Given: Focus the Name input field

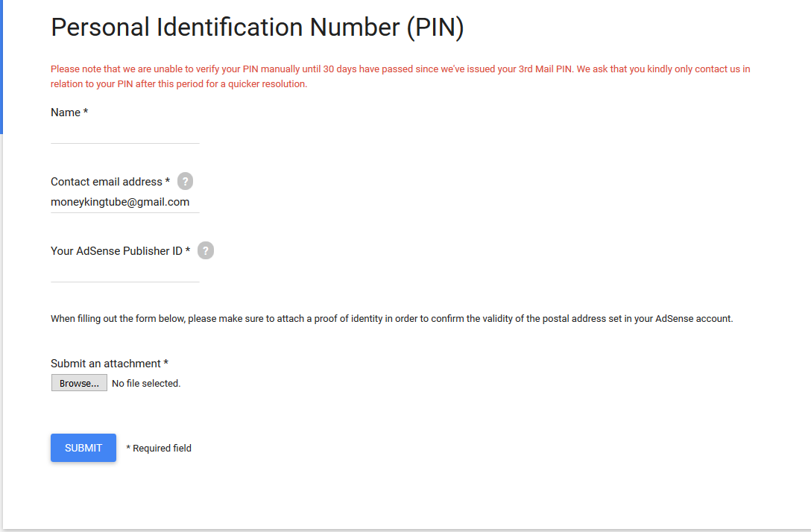Looking at the screenshot, I should tap(125, 133).
